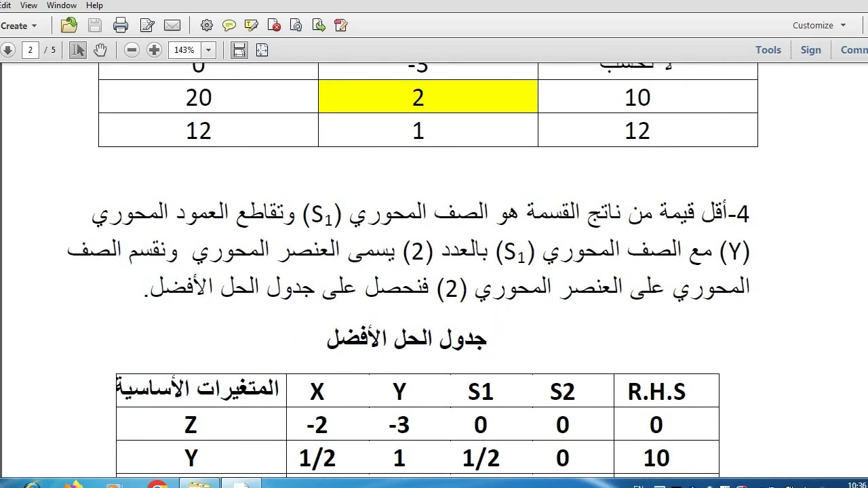Click the R.H.S column header

(656, 391)
